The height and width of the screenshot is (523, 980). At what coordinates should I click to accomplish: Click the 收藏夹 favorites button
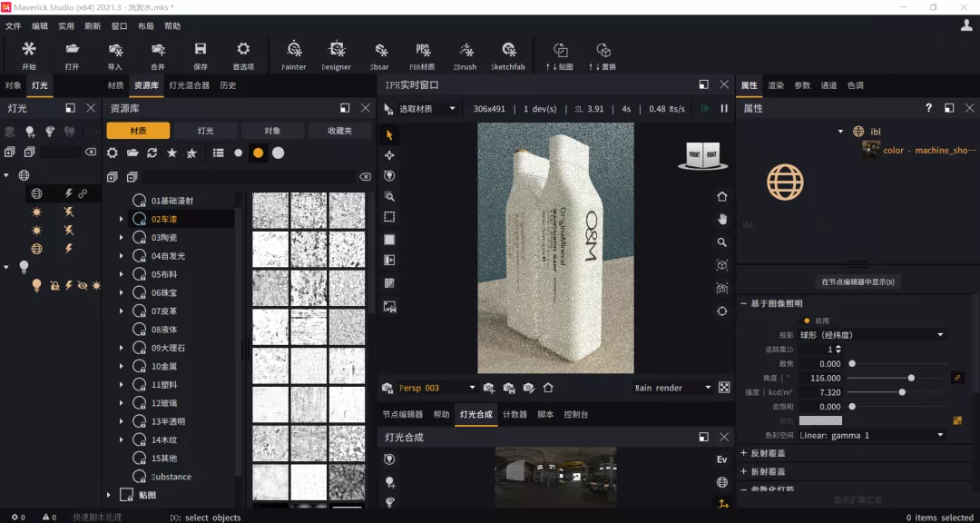click(340, 131)
